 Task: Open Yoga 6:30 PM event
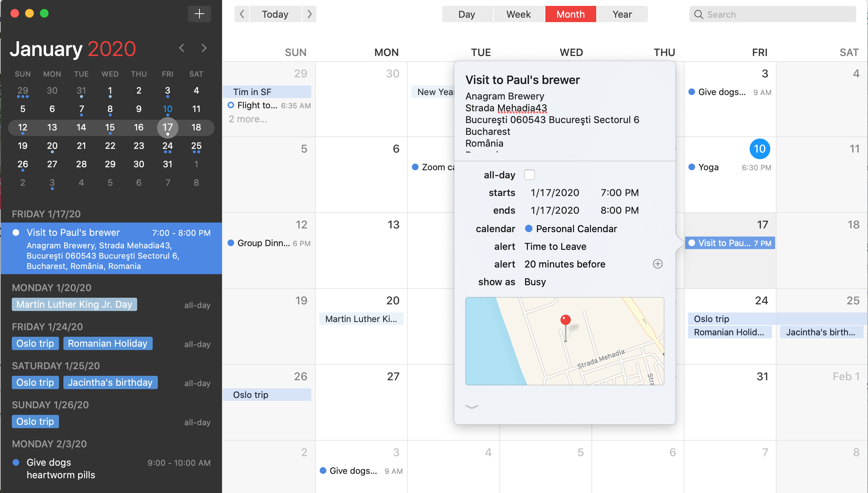[x=730, y=167]
